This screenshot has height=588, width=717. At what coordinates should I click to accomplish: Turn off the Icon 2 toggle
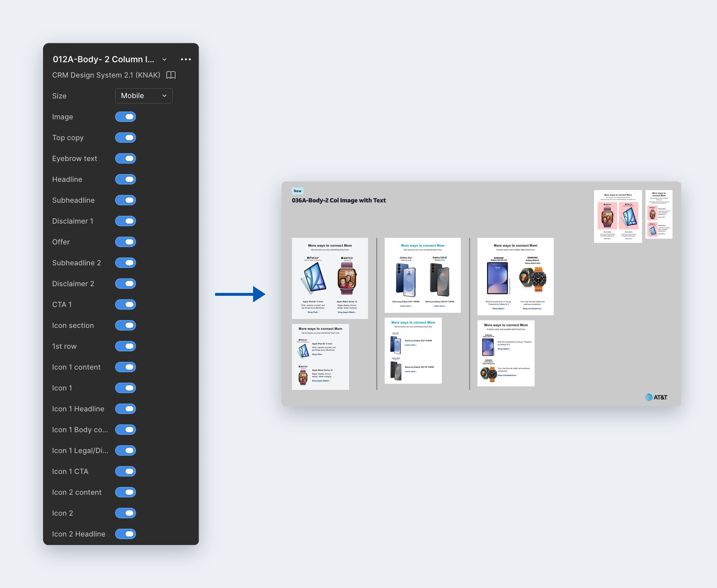pyautogui.click(x=125, y=513)
